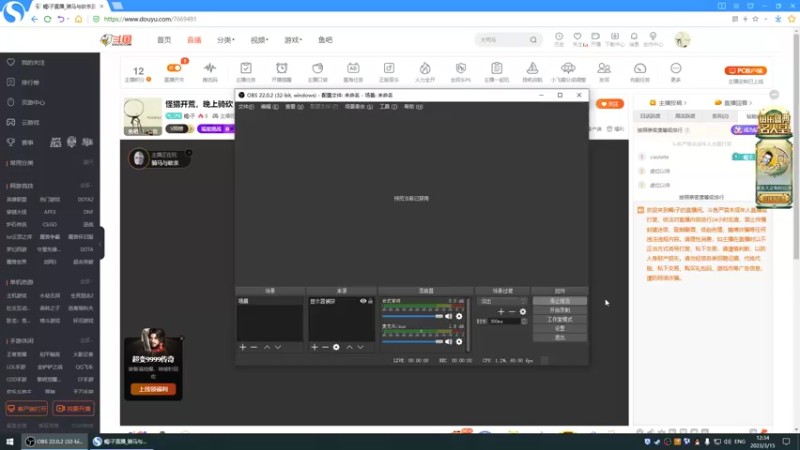
Task: Add a new scene in the OBS scene list
Action: pyautogui.click(x=243, y=347)
